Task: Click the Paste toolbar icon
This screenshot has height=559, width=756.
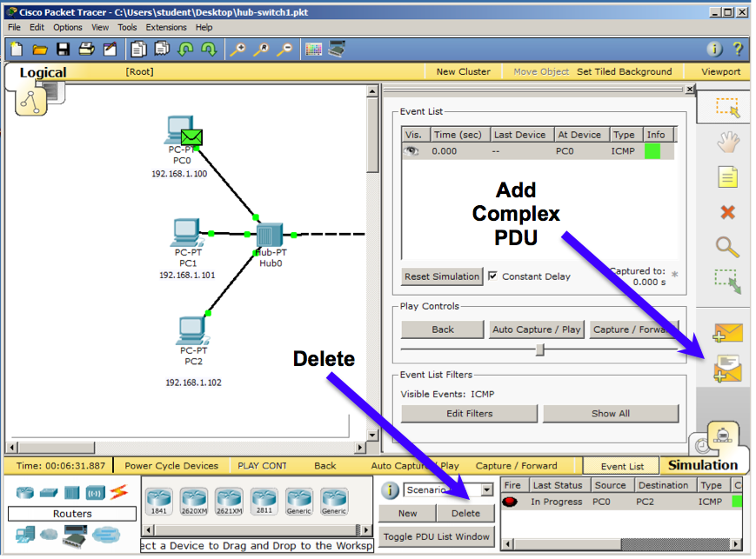Action: coord(162,49)
